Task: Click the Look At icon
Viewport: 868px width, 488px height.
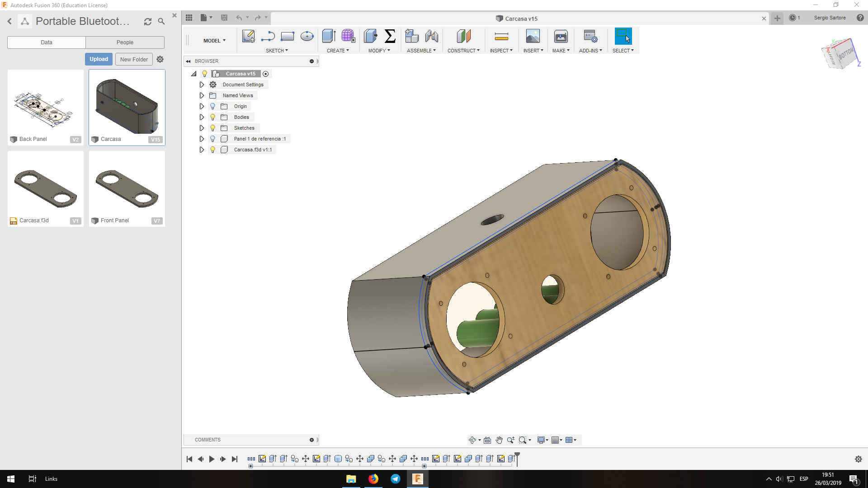Action: click(487, 440)
